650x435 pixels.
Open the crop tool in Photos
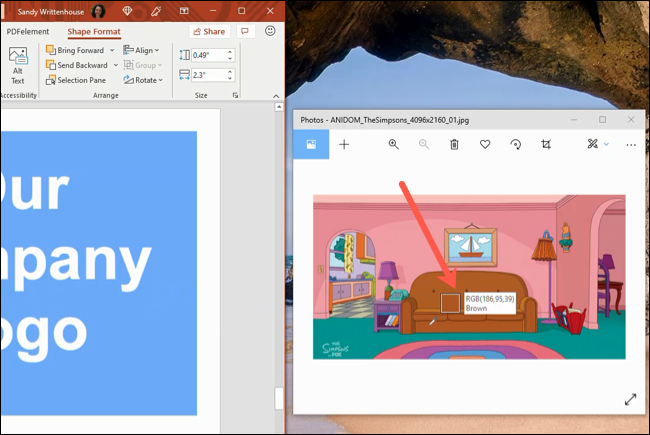546,145
